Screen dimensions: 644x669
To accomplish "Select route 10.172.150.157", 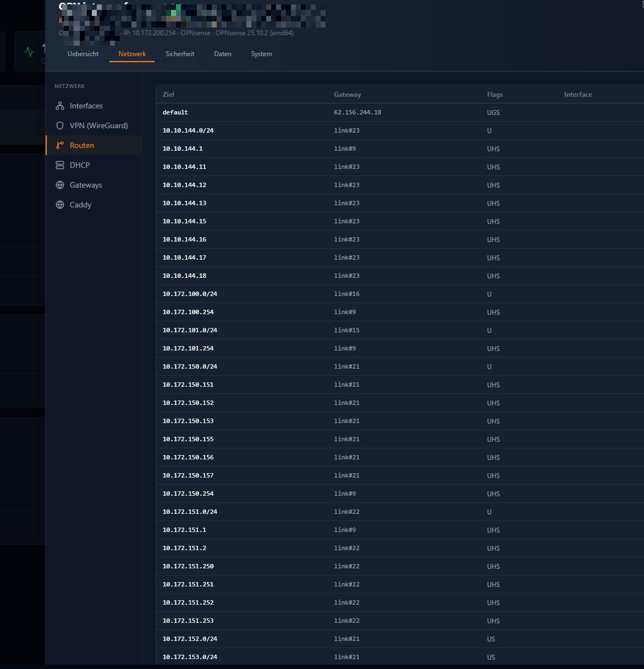I will click(400, 475).
